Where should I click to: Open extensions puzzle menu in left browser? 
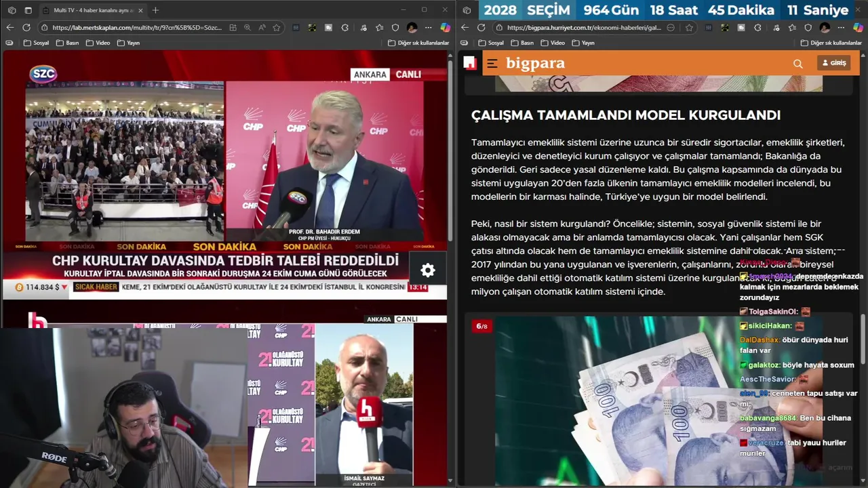point(345,28)
